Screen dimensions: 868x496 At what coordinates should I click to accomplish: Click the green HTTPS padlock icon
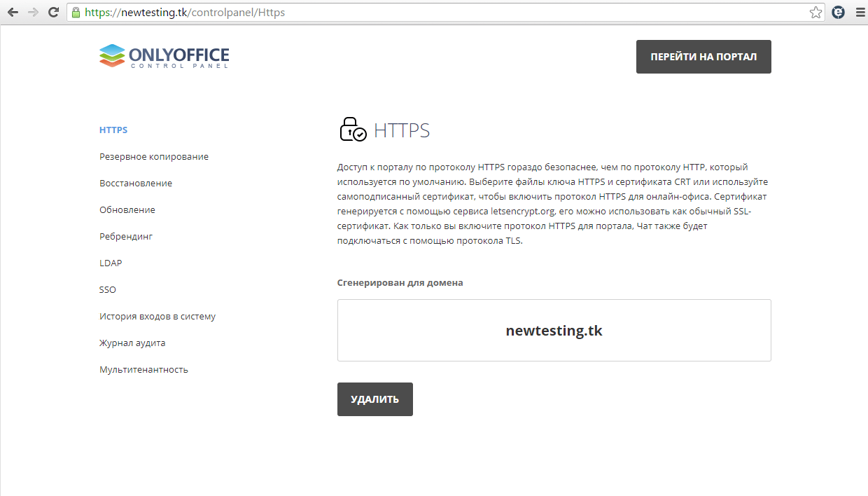76,13
